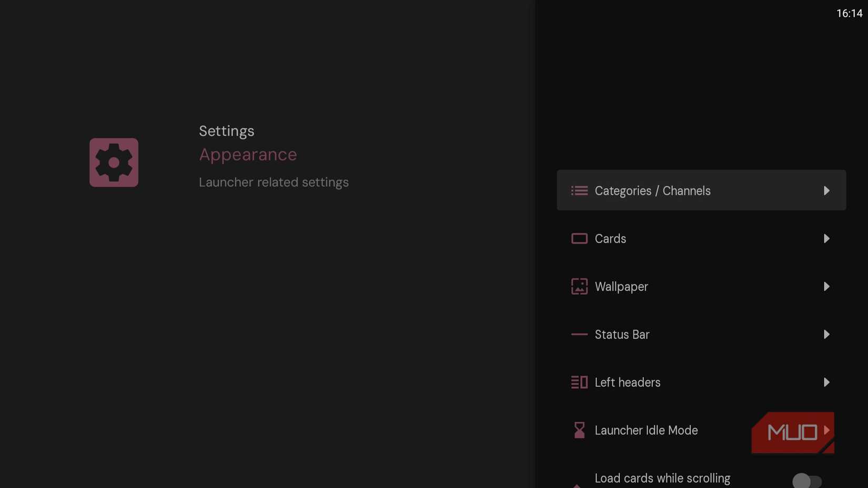
Task: Select the Cards rectangle icon
Action: coord(579,238)
